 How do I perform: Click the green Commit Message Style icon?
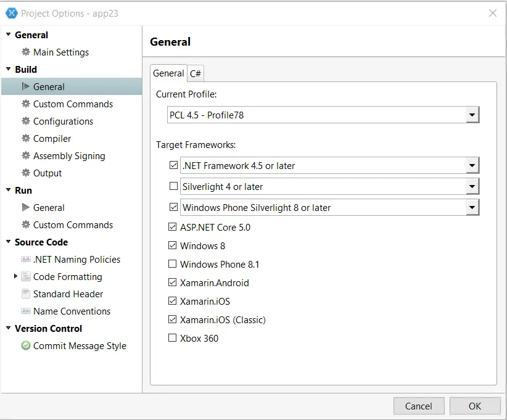26,346
